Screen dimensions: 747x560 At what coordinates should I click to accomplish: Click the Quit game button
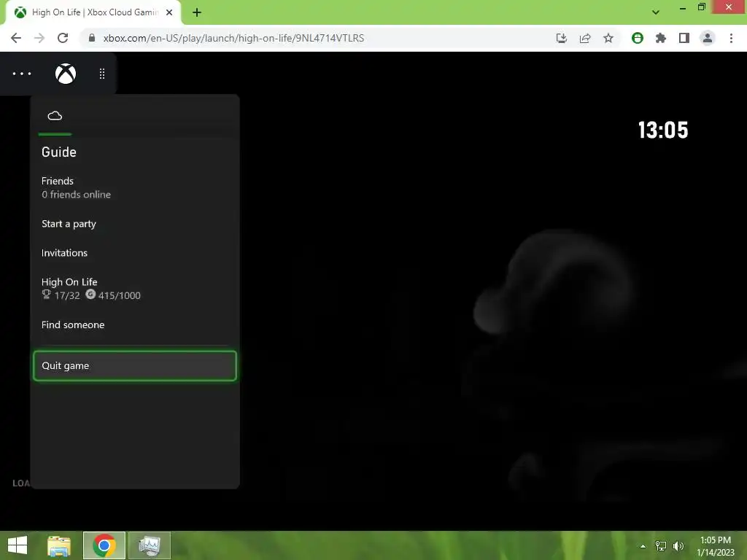(135, 366)
